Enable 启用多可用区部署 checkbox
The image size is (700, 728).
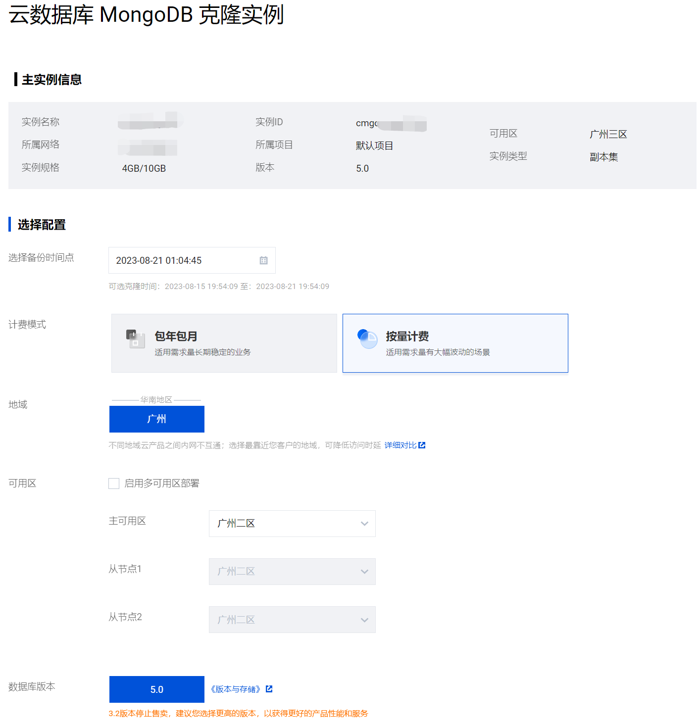(114, 484)
